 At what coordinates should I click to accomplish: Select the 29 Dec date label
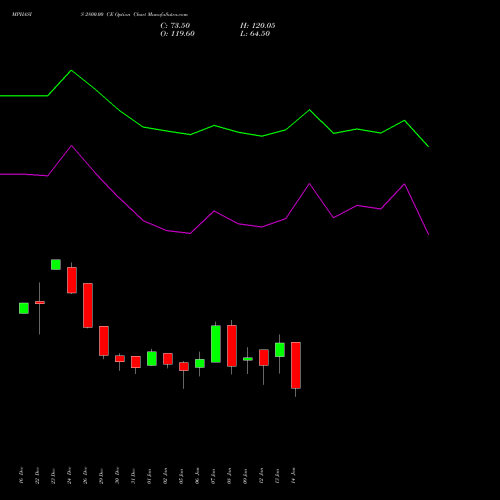[x=101, y=476]
